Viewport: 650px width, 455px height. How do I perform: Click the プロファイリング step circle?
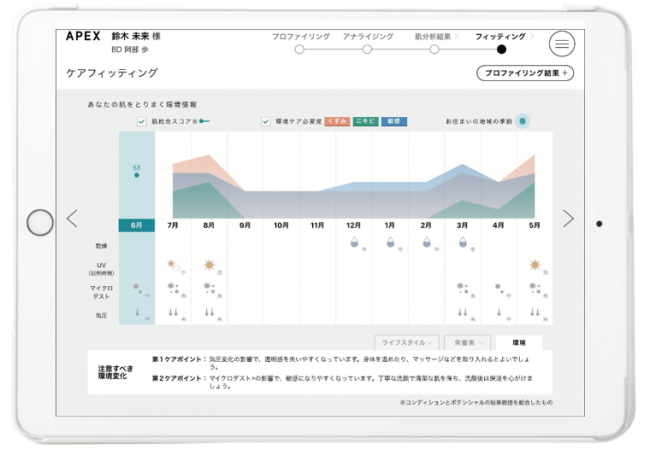click(x=299, y=50)
